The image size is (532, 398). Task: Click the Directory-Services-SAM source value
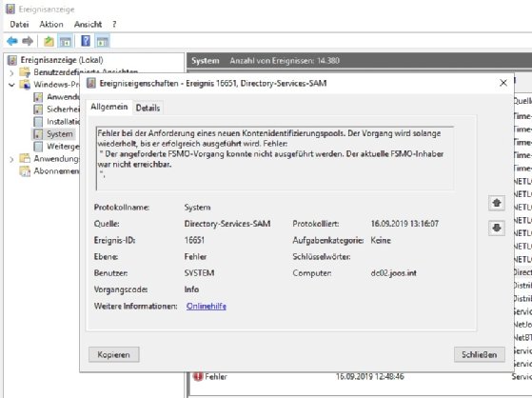[227, 224]
